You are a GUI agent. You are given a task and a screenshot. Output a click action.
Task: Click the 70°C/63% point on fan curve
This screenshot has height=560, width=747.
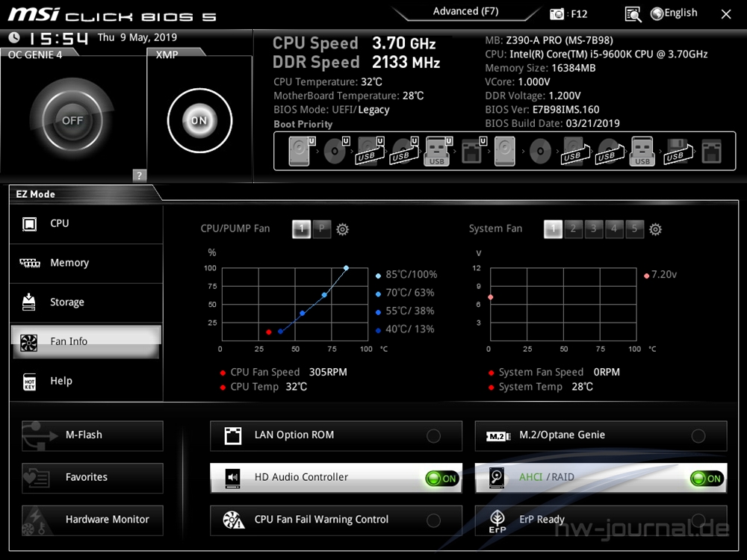click(x=324, y=295)
